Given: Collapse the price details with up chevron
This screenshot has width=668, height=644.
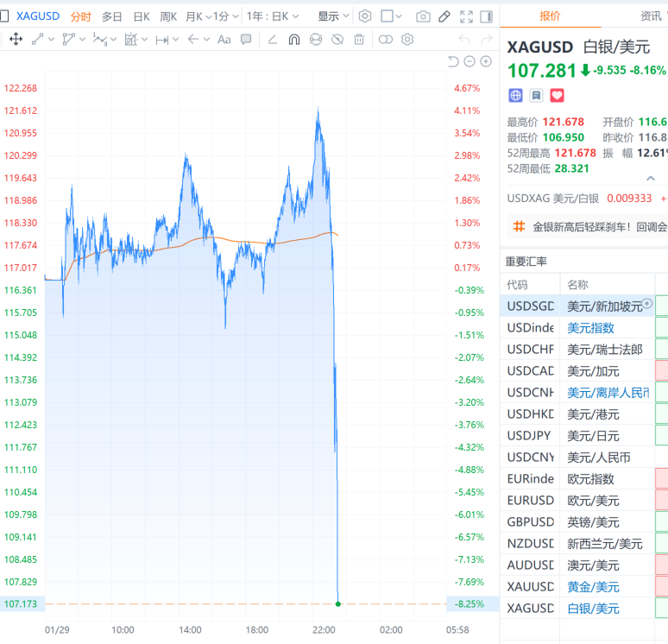Looking at the screenshot, I should (x=651, y=175).
